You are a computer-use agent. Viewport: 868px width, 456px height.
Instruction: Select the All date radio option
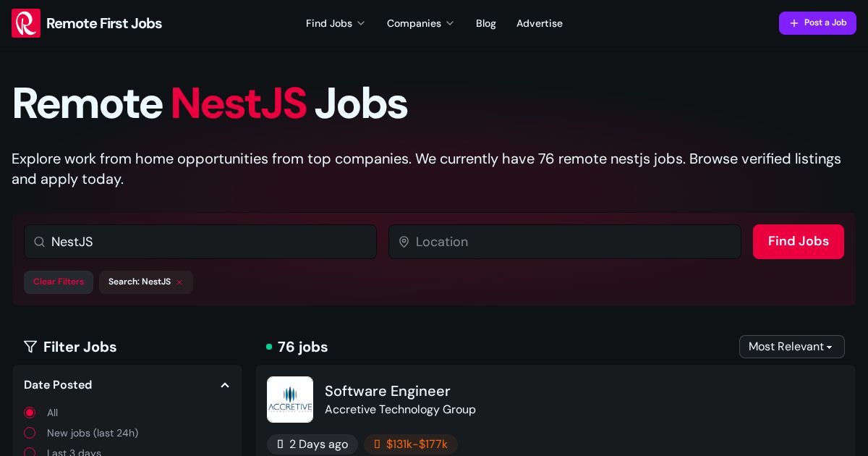click(30, 413)
